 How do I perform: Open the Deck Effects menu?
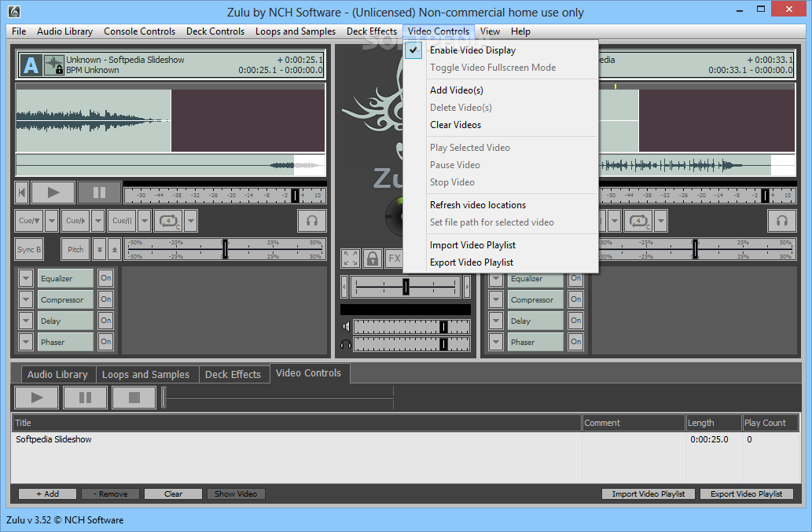click(371, 31)
